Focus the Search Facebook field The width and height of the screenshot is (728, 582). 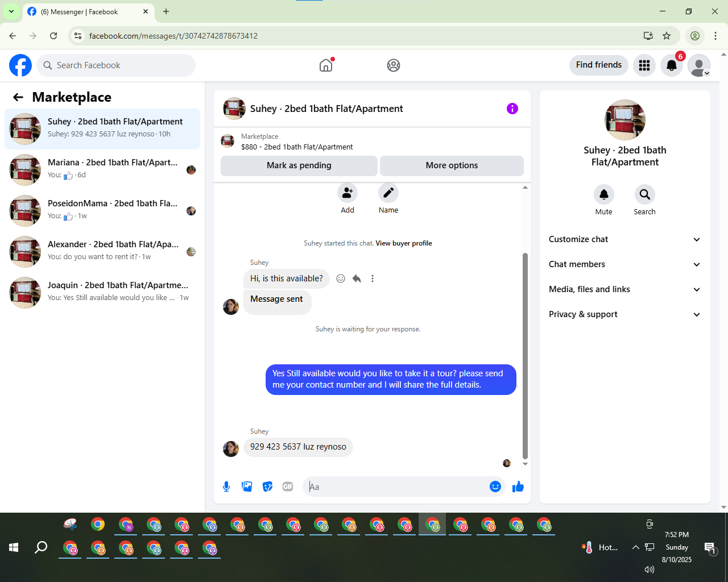[116, 65]
